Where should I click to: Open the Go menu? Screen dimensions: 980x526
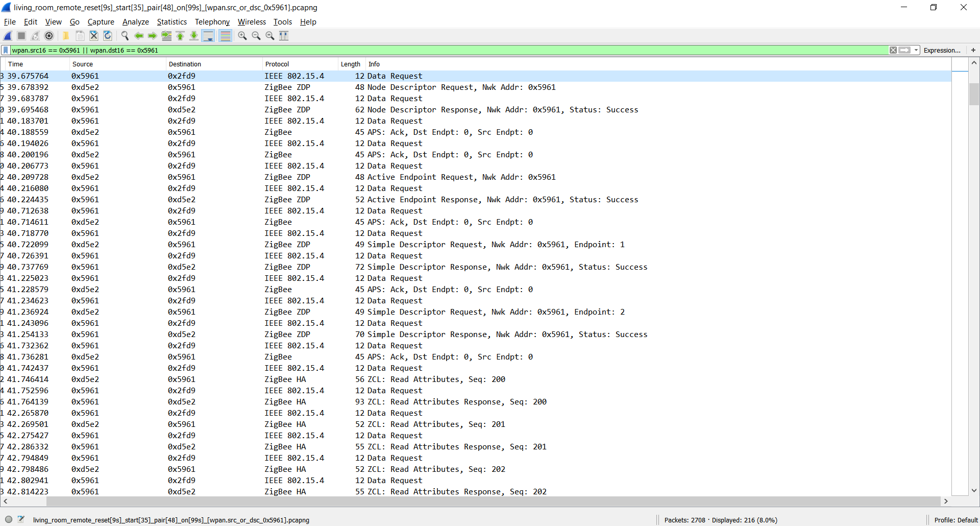point(75,22)
